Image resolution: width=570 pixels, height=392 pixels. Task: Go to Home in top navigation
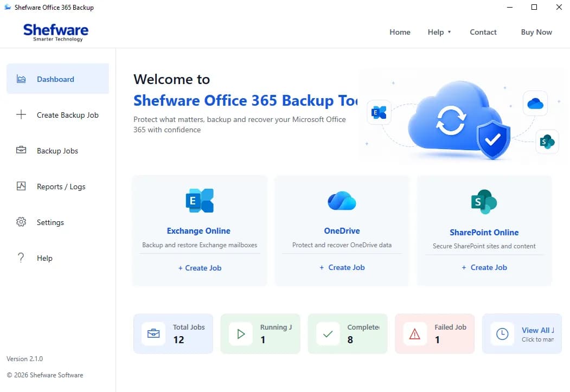click(400, 32)
